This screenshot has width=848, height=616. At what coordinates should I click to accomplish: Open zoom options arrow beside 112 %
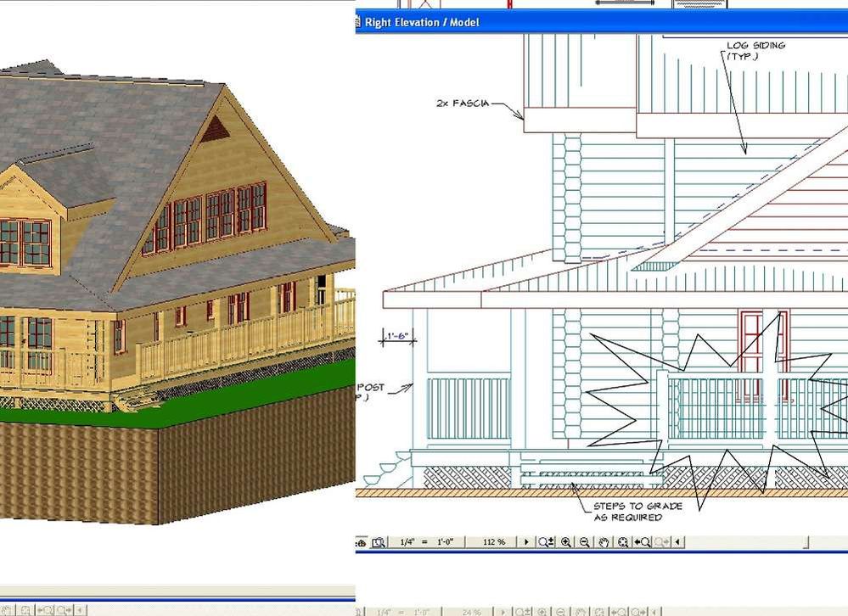(526, 542)
